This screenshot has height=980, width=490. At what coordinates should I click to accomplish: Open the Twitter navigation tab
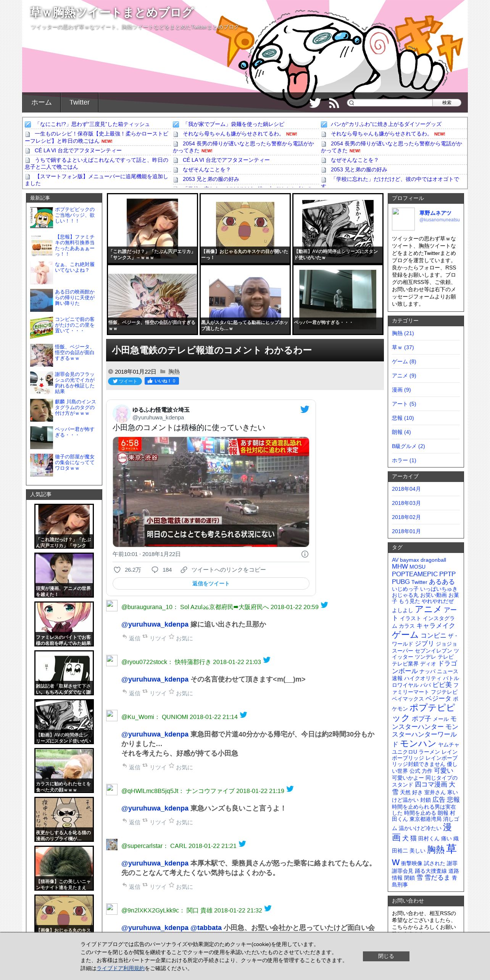79,102
